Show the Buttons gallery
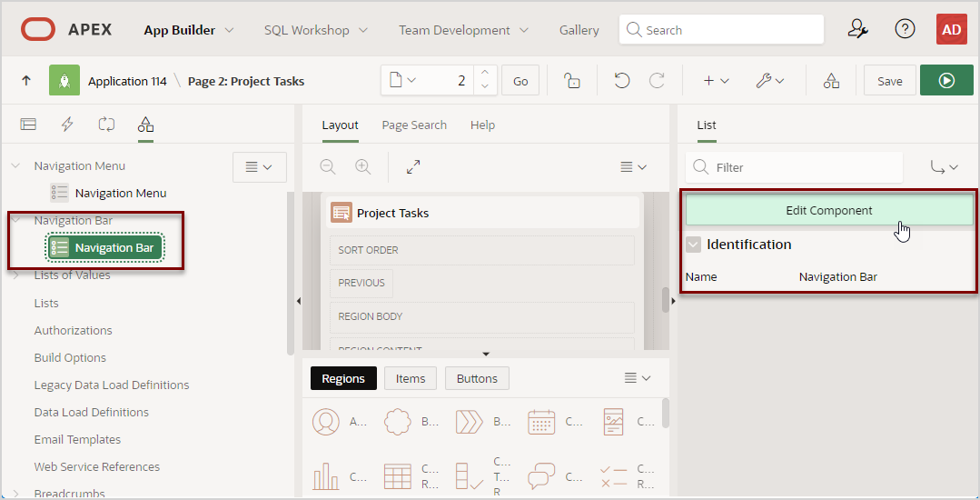The image size is (980, 500). click(477, 378)
